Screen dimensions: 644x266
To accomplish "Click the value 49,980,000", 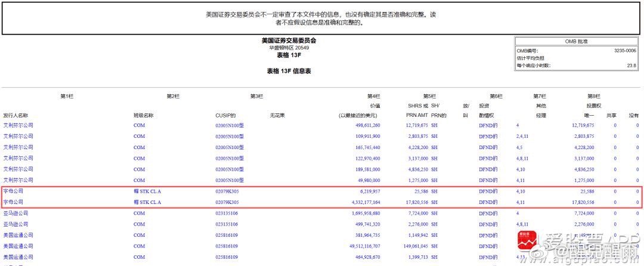I will (x=369, y=180).
